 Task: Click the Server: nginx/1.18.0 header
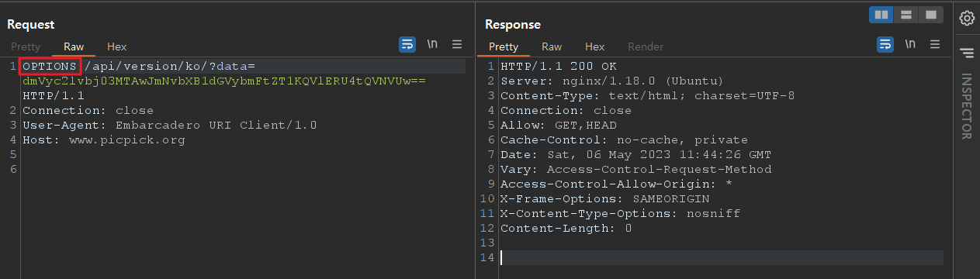tap(612, 81)
